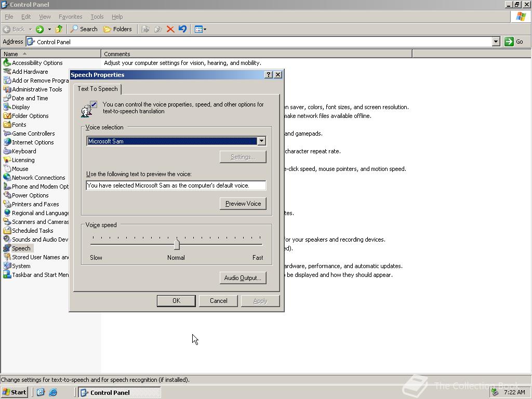The height and width of the screenshot is (399, 532).
Task: Open the Start menu
Action: click(14, 392)
